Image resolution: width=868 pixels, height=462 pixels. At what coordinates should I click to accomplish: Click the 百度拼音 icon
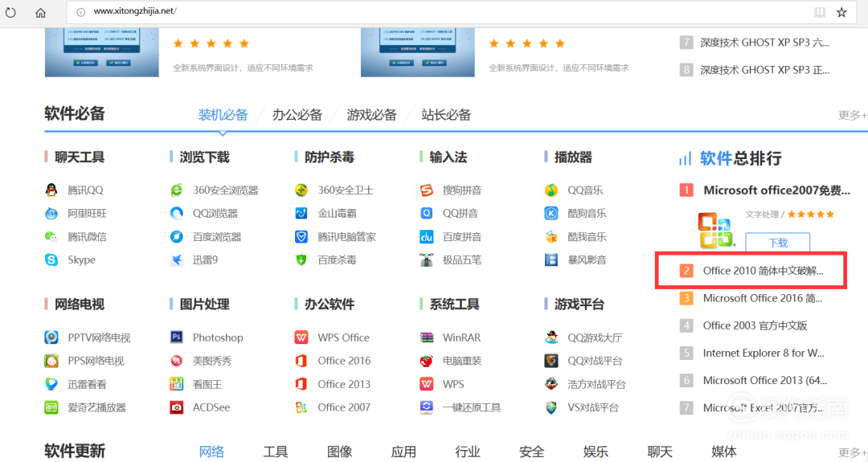pos(426,237)
